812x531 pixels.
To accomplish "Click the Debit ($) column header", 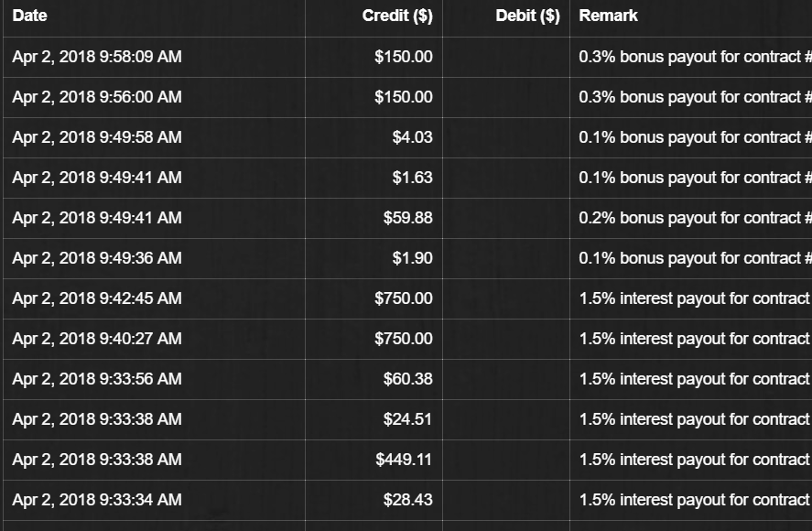I will point(527,16).
